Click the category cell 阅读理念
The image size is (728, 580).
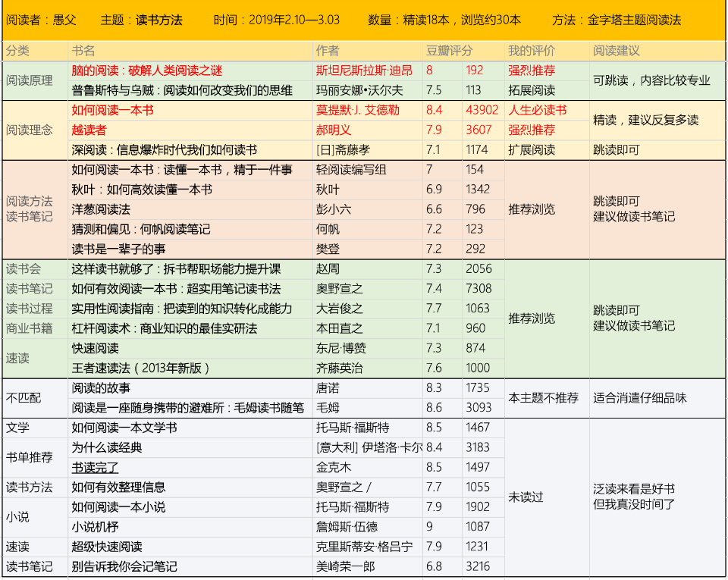(30, 130)
